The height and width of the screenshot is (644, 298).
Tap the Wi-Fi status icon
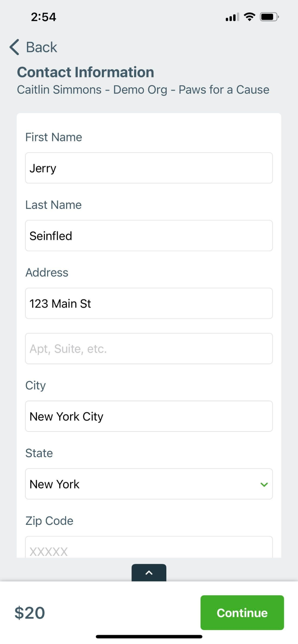coord(250,17)
